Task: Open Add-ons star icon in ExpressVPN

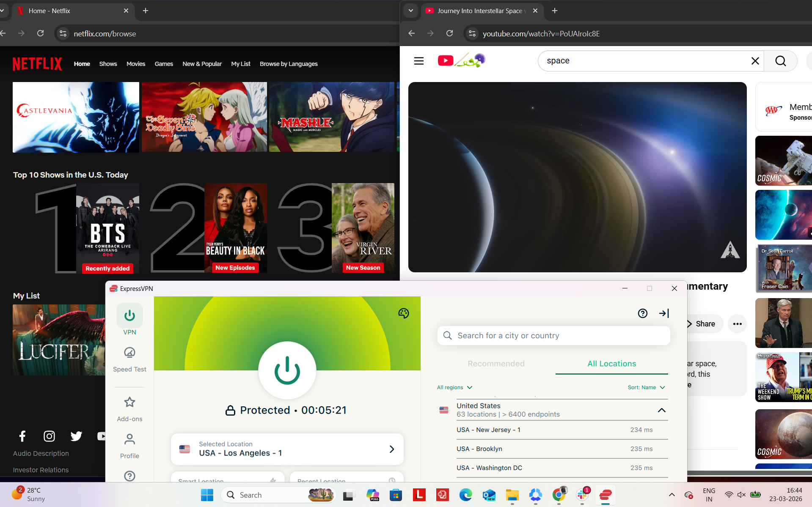Action: [129, 402]
